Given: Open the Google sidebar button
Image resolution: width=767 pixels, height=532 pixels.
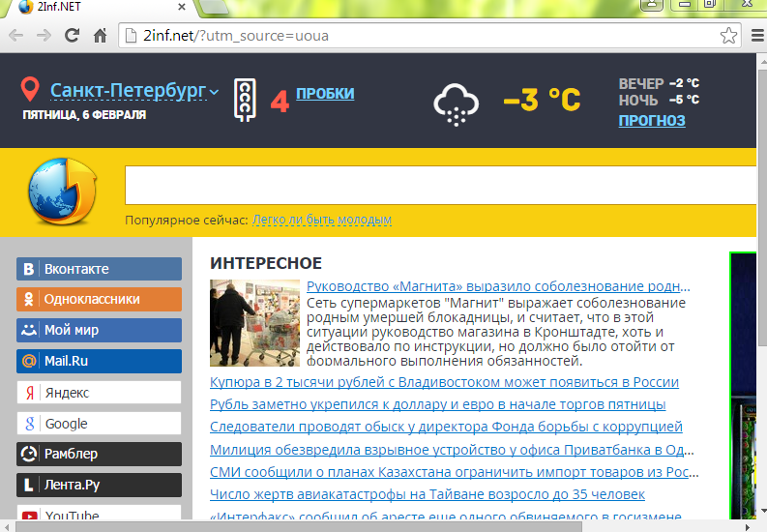Looking at the screenshot, I should point(99,423).
